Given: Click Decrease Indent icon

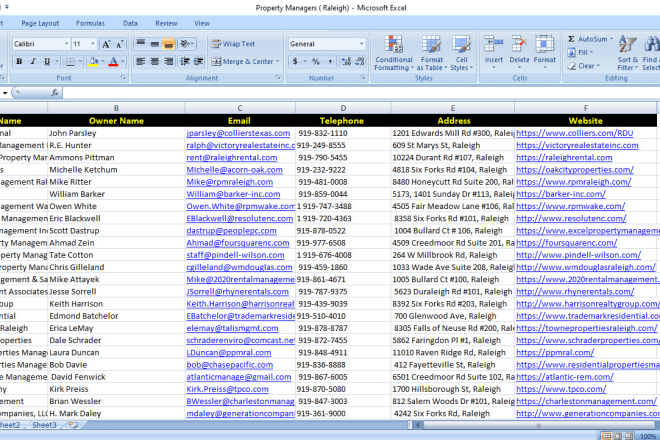Looking at the screenshot, I should (184, 62).
